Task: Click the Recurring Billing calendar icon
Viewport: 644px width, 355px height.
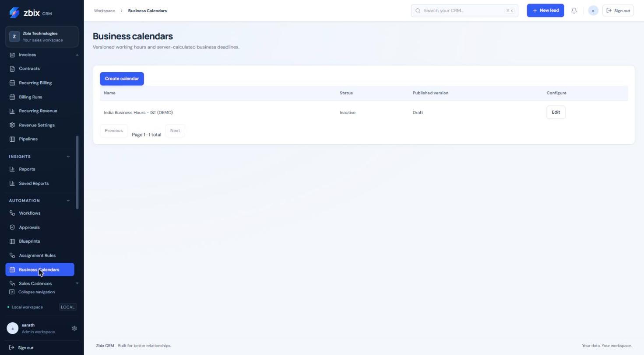Action: [12, 83]
